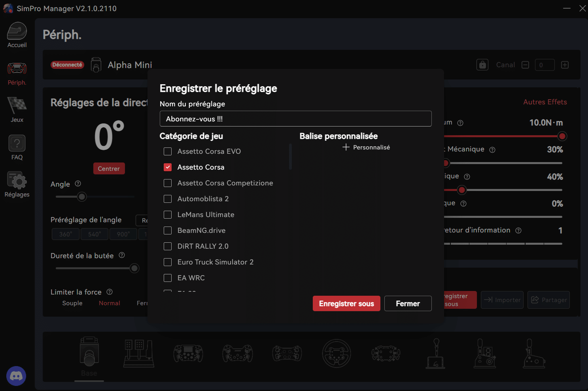
Task: Click the Nom du préréglage text field
Action: coord(295,119)
